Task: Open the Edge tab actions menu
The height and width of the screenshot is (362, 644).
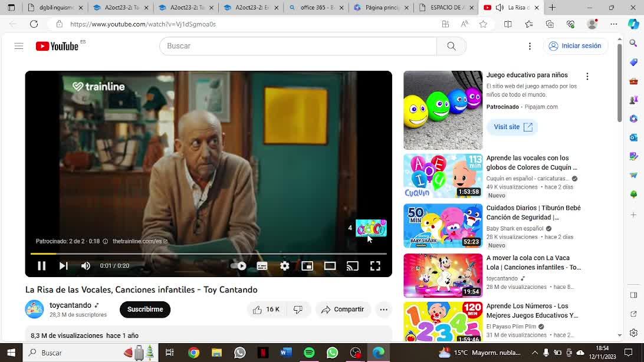Action: [11, 8]
